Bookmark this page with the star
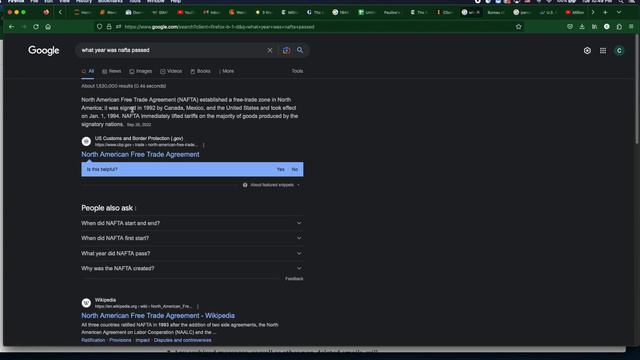 [518, 27]
